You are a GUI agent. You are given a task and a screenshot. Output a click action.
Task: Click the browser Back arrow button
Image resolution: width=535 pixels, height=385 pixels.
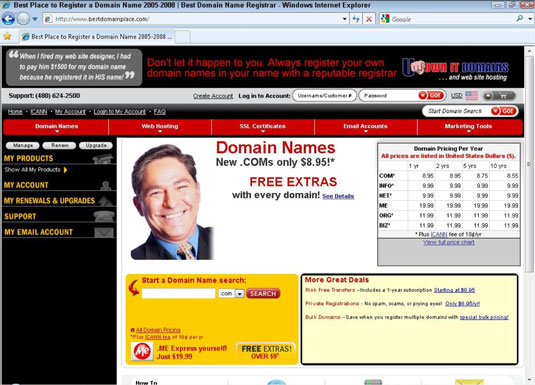coord(8,19)
